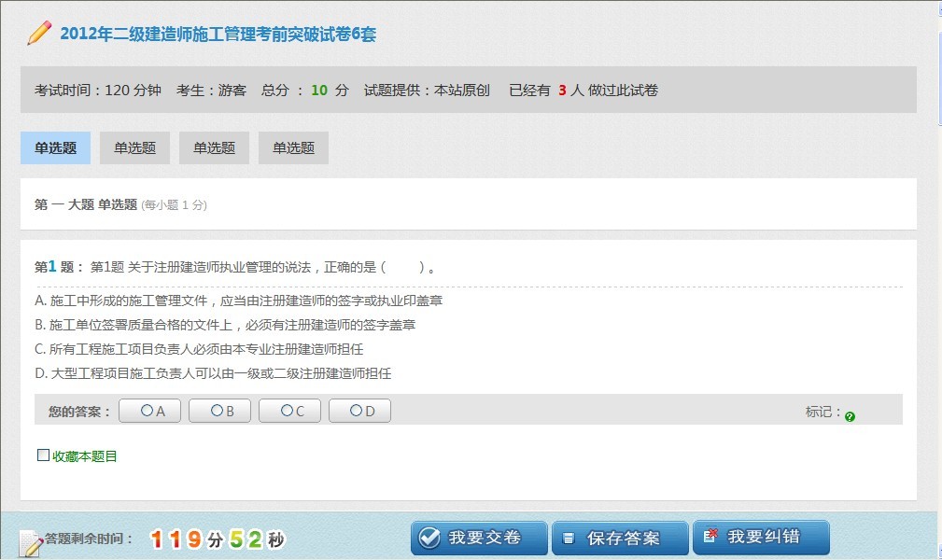Switch to the third 单选题 tab

[x=213, y=147]
